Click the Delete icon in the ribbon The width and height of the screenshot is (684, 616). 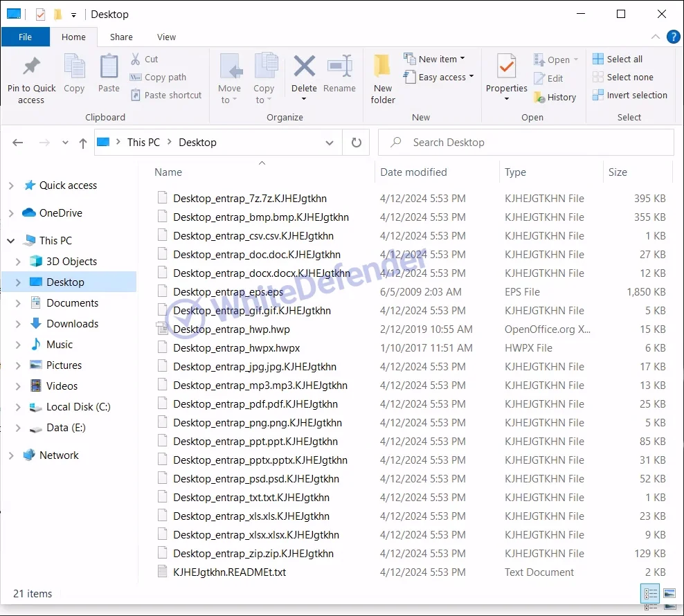pyautogui.click(x=304, y=68)
